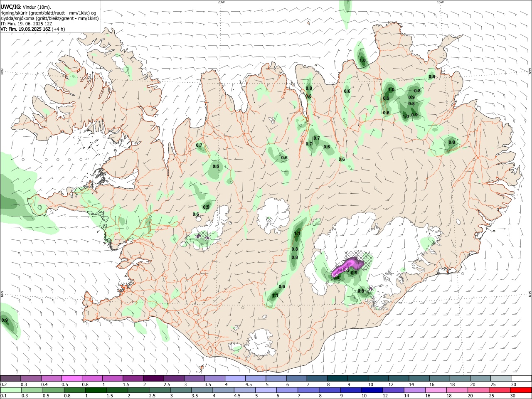Click the 15W longitude label

[440, 2]
